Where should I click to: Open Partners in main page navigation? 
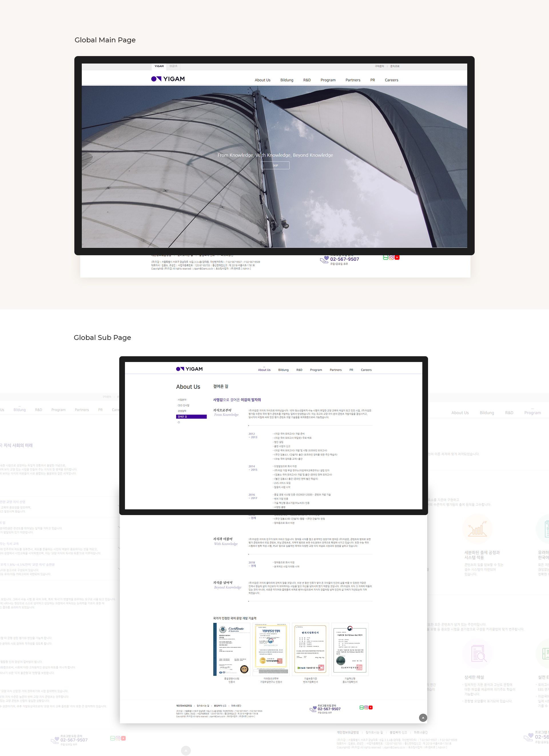pyautogui.click(x=353, y=80)
